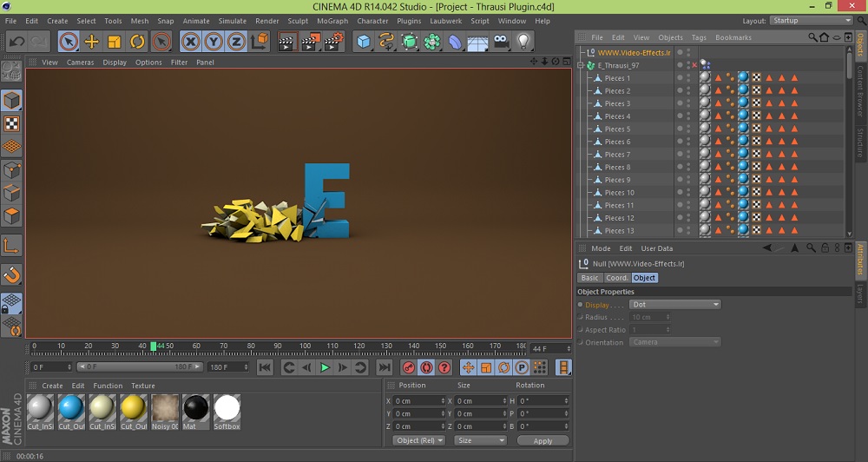Select the Softbox white material
The height and width of the screenshot is (462, 868).
pos(227,412)
